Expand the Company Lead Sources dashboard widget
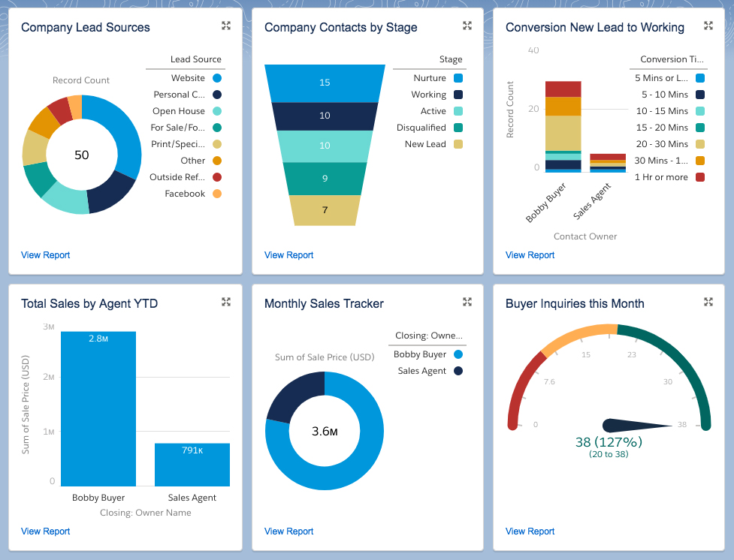Image resolution: width=734 pixels, height=560 pixels. (226, 25)
